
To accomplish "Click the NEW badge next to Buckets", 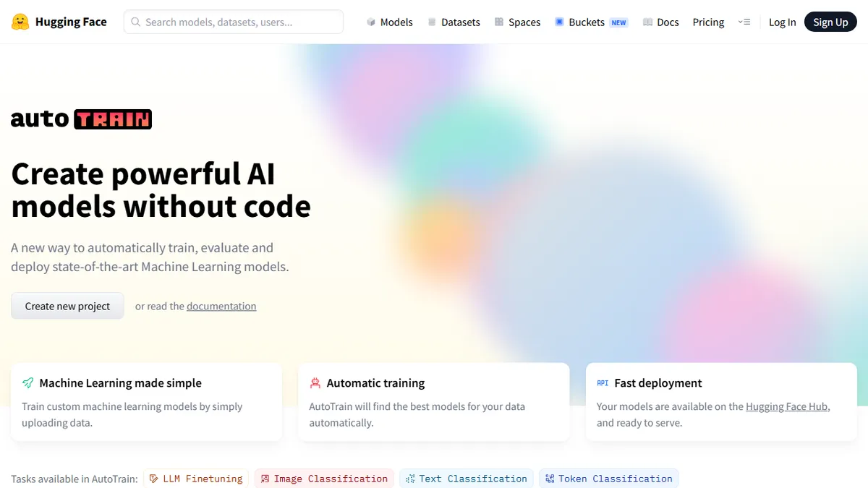I will point(618,22).
